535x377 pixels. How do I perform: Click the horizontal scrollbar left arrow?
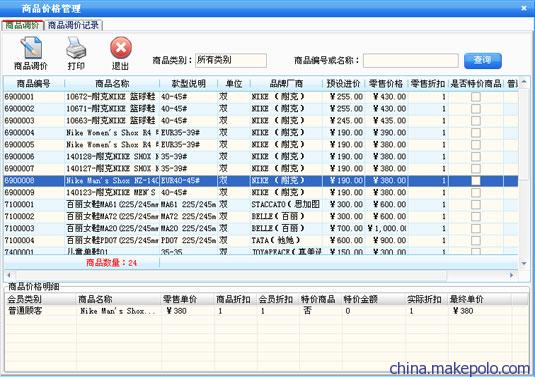click(x=9, y=275)
